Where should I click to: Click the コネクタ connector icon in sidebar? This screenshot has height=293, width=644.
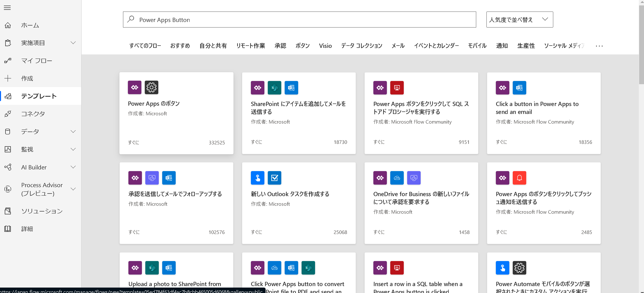[x=8, y=114]
